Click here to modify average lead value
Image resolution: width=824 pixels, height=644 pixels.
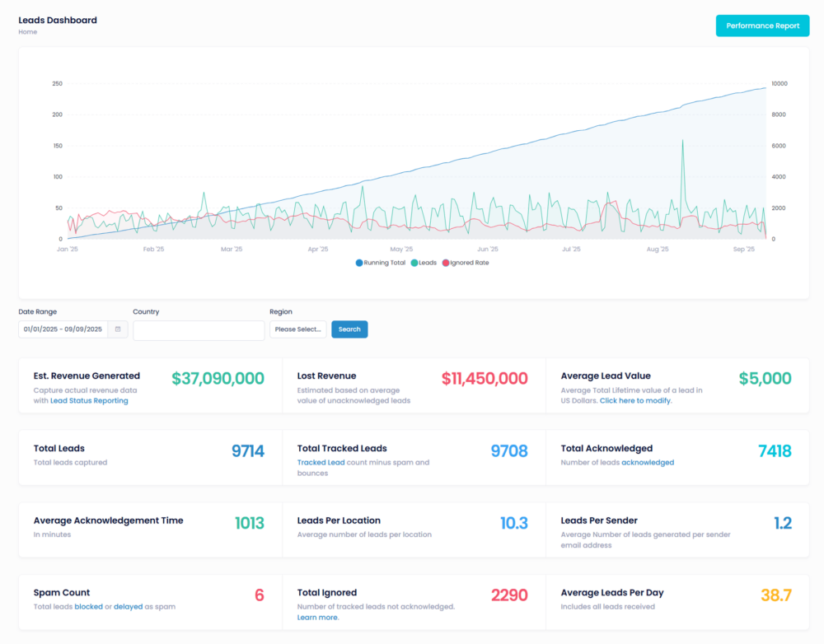635,401
